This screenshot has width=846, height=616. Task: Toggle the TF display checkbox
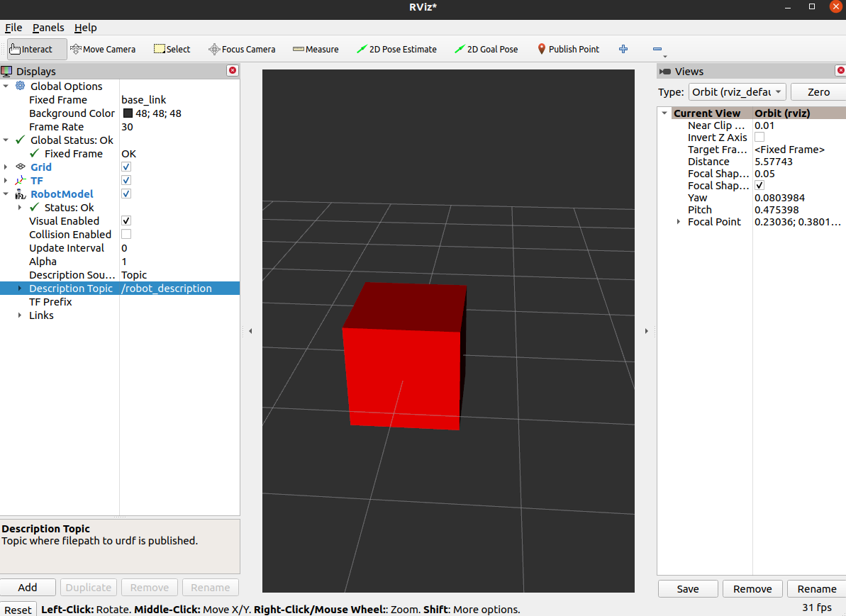pyautogui.click(x=126, y=180)
